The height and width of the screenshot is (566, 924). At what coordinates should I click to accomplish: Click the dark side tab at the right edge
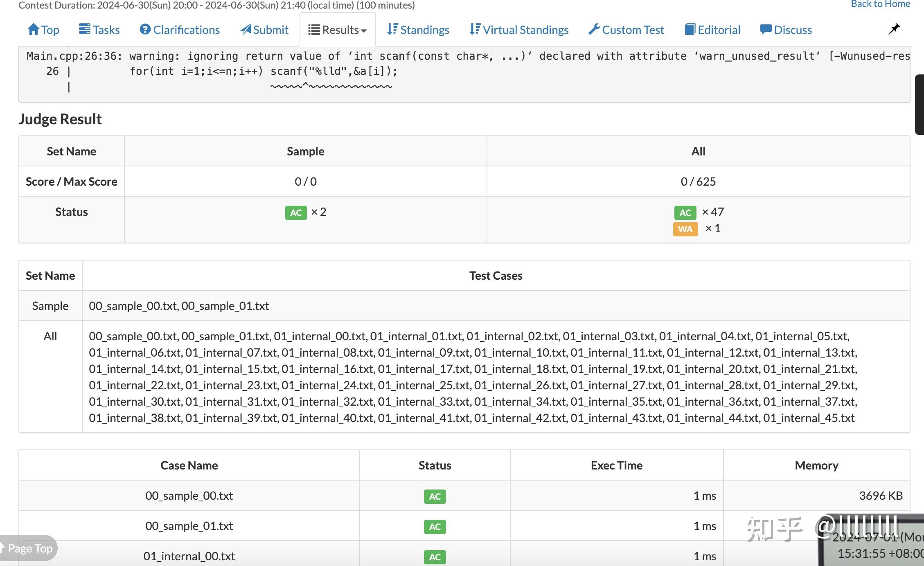(919, 104)
